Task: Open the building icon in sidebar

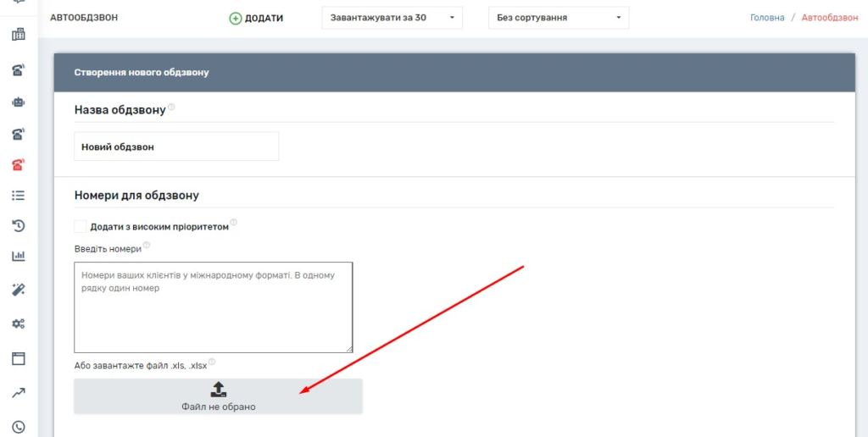Action: pos(18,35)
